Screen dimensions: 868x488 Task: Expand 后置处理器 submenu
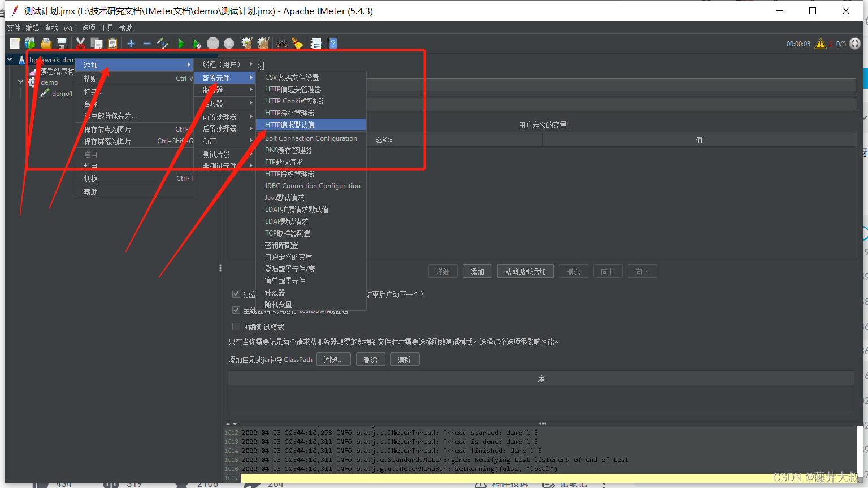pyautogui.click(x=225, y=129)
